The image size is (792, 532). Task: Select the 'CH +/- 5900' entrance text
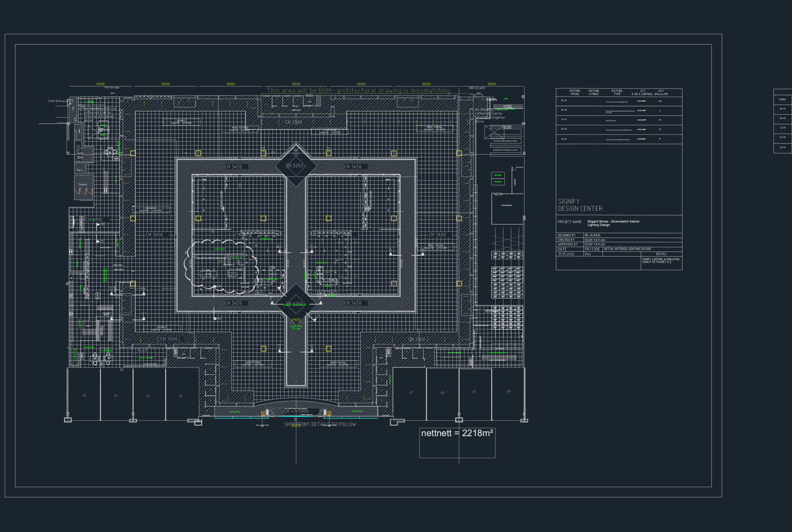coord(296,411)
